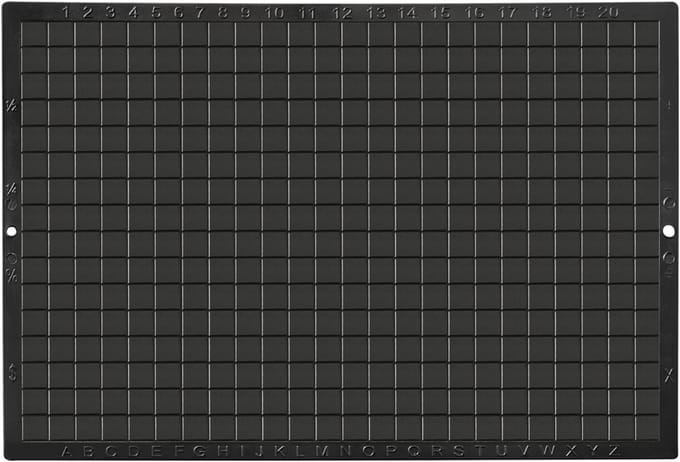Click the letter K on the bottom edge
The height and width of the screenshot is (462, 680).
pyautogui.click(x=280, y=451)
